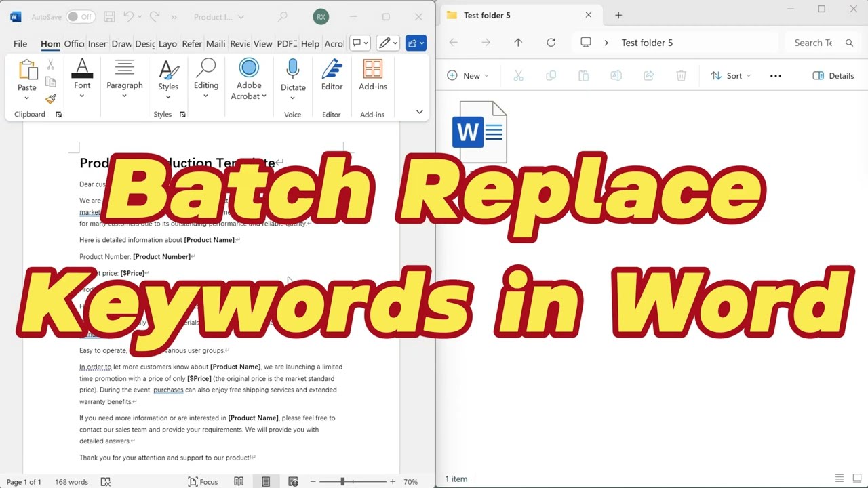Viewport: 868px width, 488px height.
Task: Open the Add-ins button
Action: 373,75
